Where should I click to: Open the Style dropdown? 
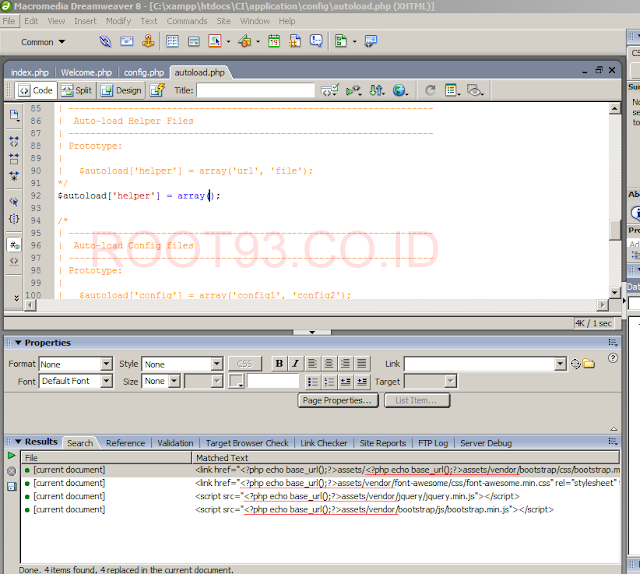pos(217,364)
